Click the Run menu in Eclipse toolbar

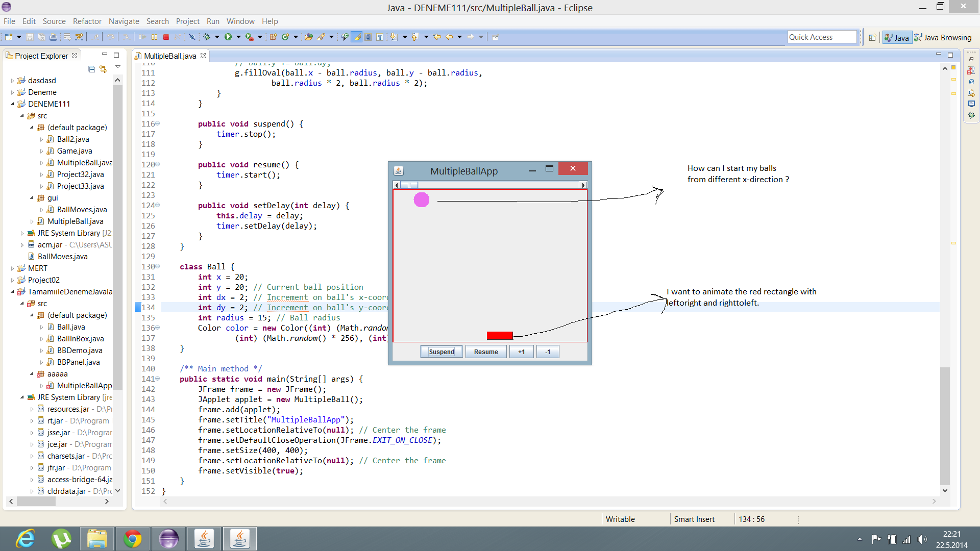[213, 21]
